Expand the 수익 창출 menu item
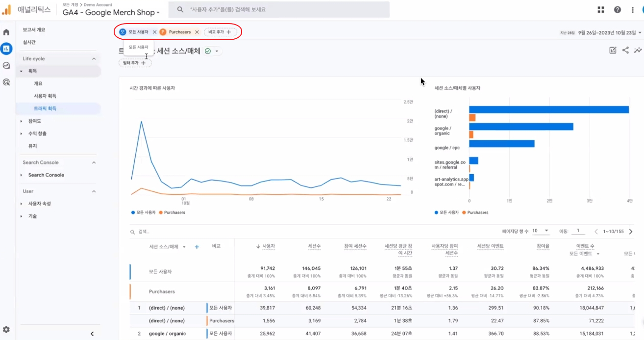 (21, 133)
